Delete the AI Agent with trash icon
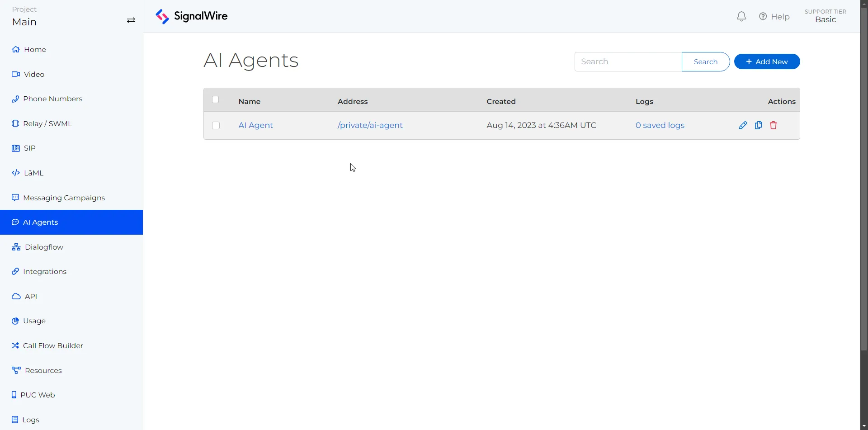The height and width of the screenshot is (430, 868). pos(774,125)
